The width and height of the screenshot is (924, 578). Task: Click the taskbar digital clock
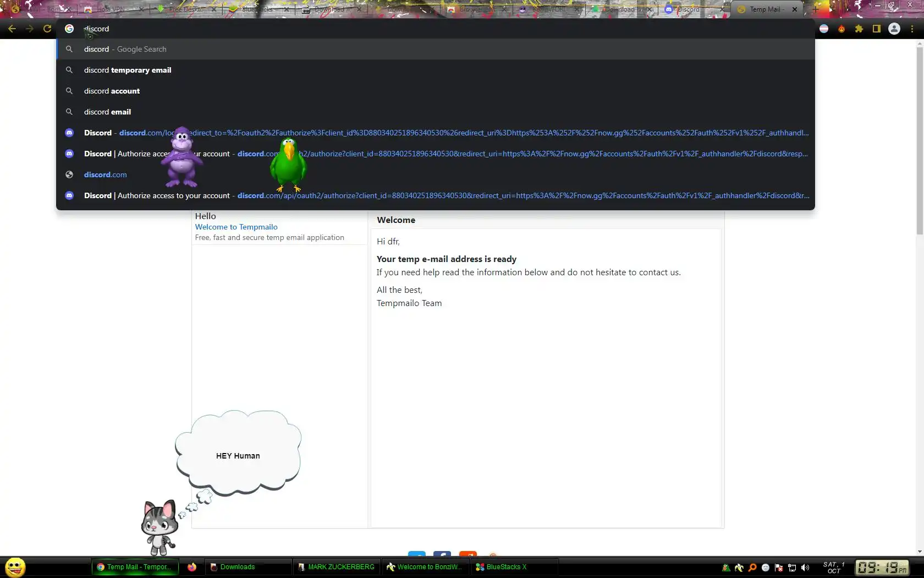(x=882, y=568)
